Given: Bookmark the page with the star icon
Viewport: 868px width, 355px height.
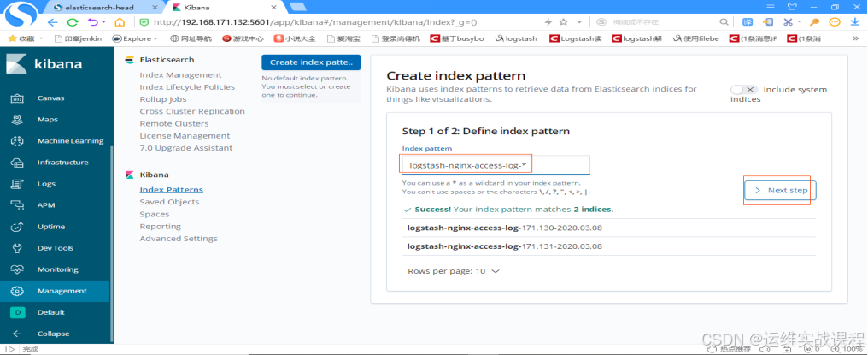Looking at the screenshot, I should (x=564, y=22).
